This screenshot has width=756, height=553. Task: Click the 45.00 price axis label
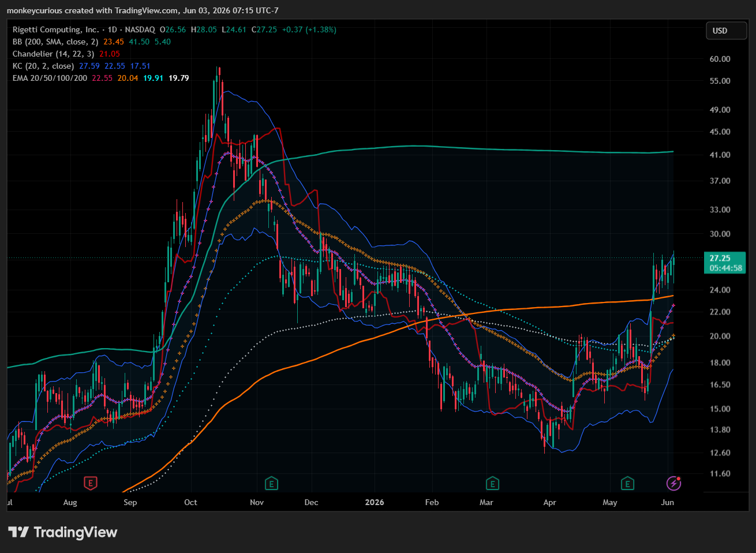point(720,132)
